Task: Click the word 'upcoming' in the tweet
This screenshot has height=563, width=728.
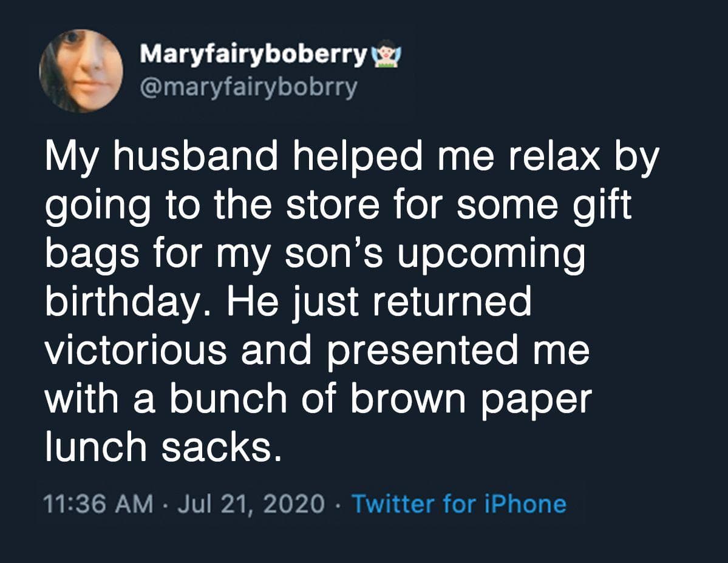Action: pos(491,255)
